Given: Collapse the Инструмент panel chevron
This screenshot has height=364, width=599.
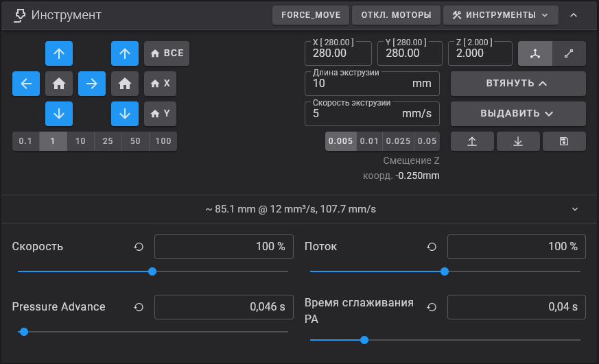Looking at the screenshot, I should click(574, 15).
